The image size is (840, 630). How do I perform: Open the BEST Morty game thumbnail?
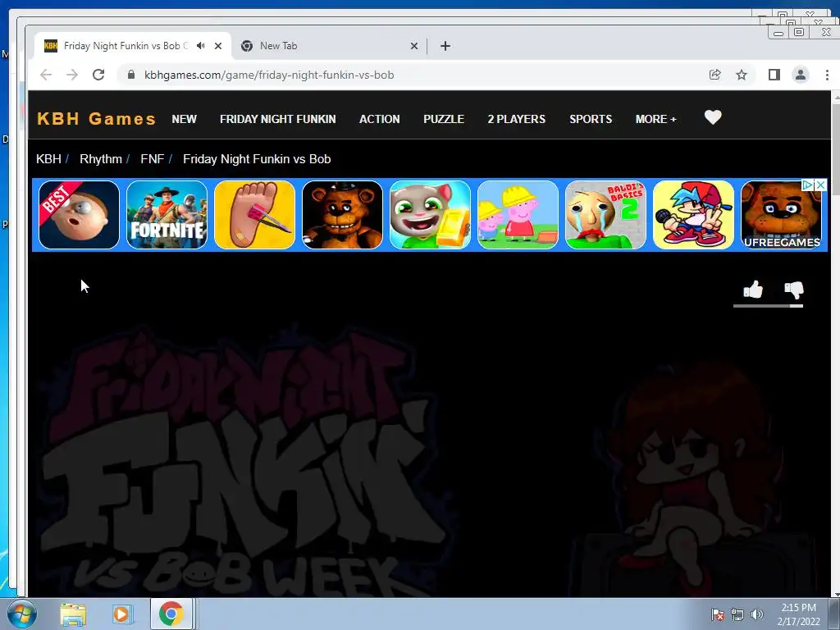[x=79, y=215]
